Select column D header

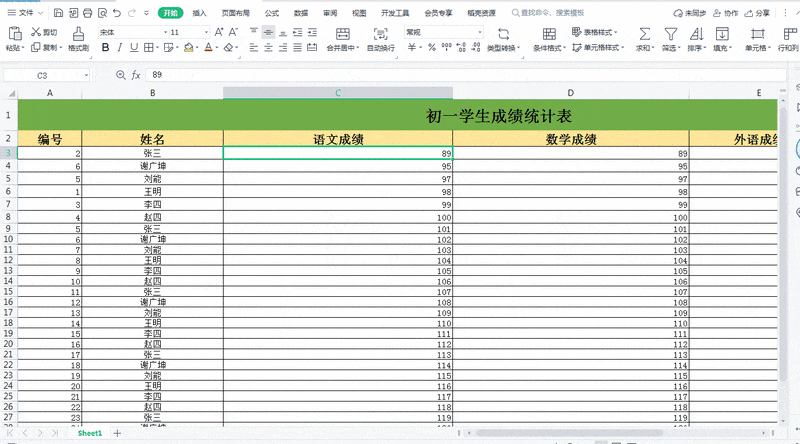570,93
